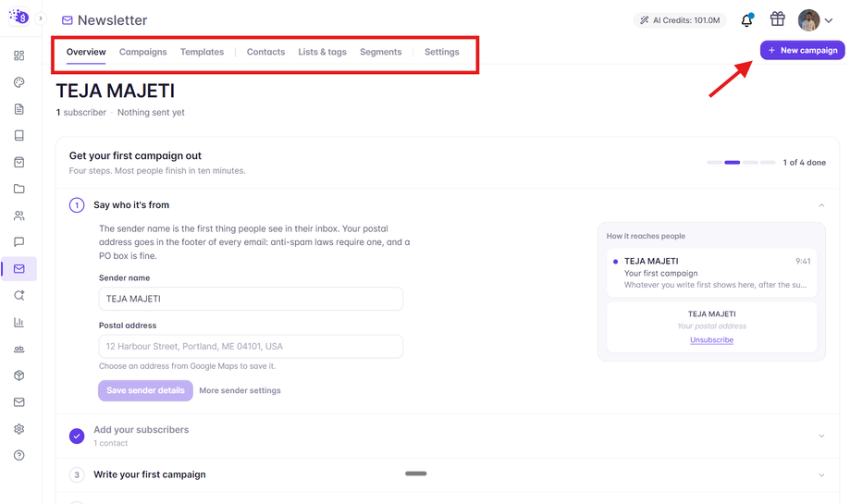The width and height of the screenshot is (850, 504).
Task: Open the chat bubble icon in sidebar
Action: [19, 241]
